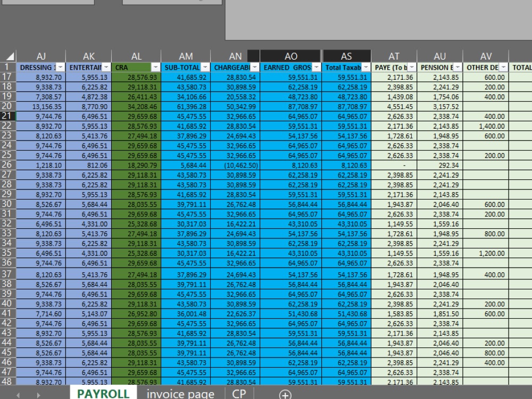
Task: Select column AS header
Action: tap(346, 56)
